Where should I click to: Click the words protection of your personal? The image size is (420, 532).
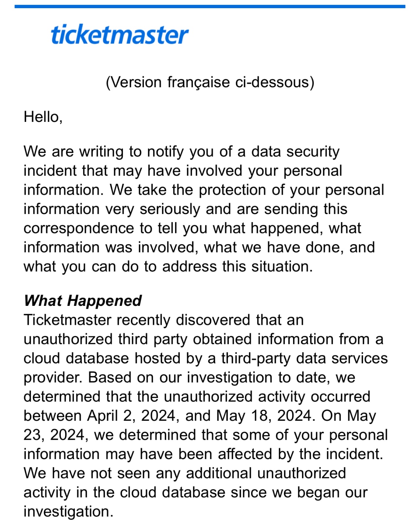point(291,190)
